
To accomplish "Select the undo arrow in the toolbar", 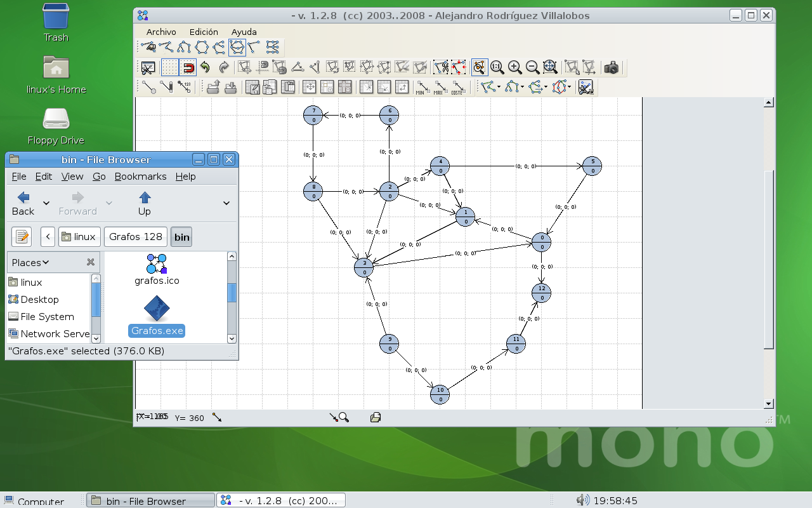I will coord(204,67).
